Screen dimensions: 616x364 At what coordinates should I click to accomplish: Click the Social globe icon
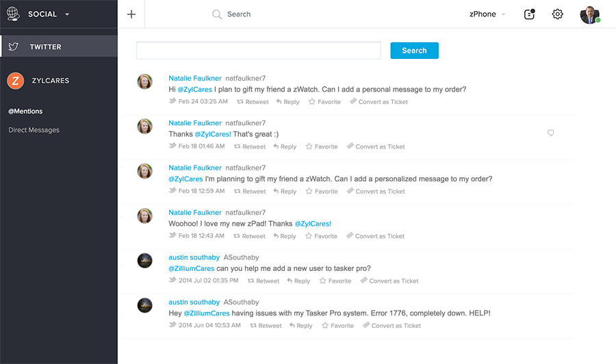pos(13,14)
